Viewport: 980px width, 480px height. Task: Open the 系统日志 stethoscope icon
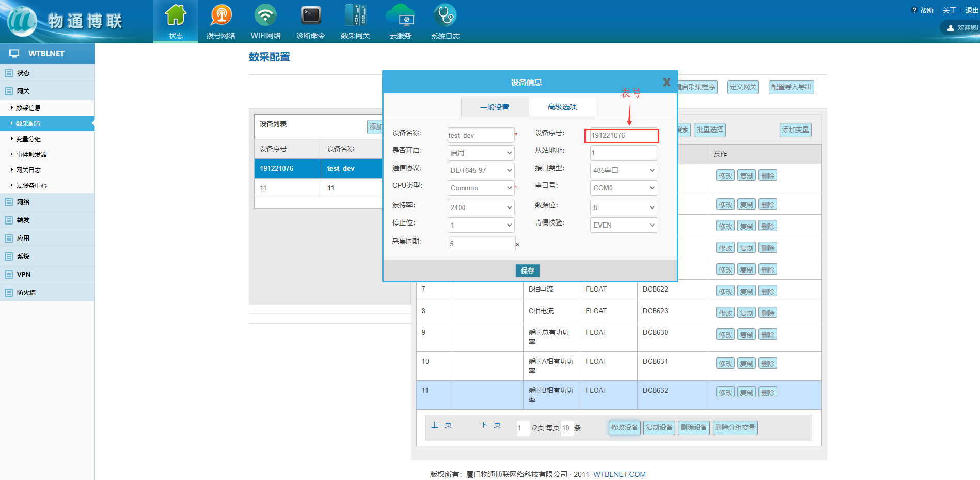click(445, 15)
